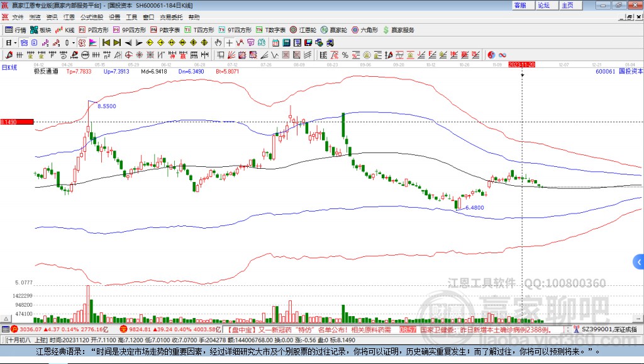Image resolution: width=644 pixels, height=364 pixels.
Task: Click the 日K线 label
Action: 9,67
